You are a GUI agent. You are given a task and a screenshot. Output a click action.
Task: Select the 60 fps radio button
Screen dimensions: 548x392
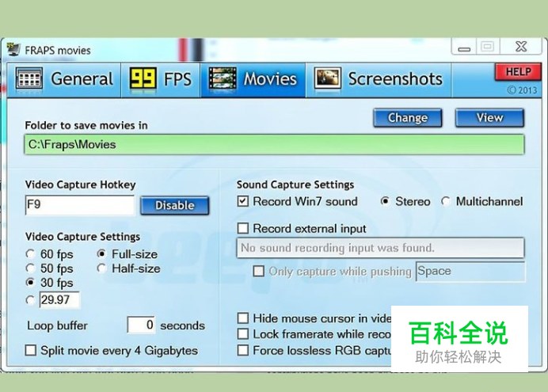pyautogui.click(x=30, y=254)
